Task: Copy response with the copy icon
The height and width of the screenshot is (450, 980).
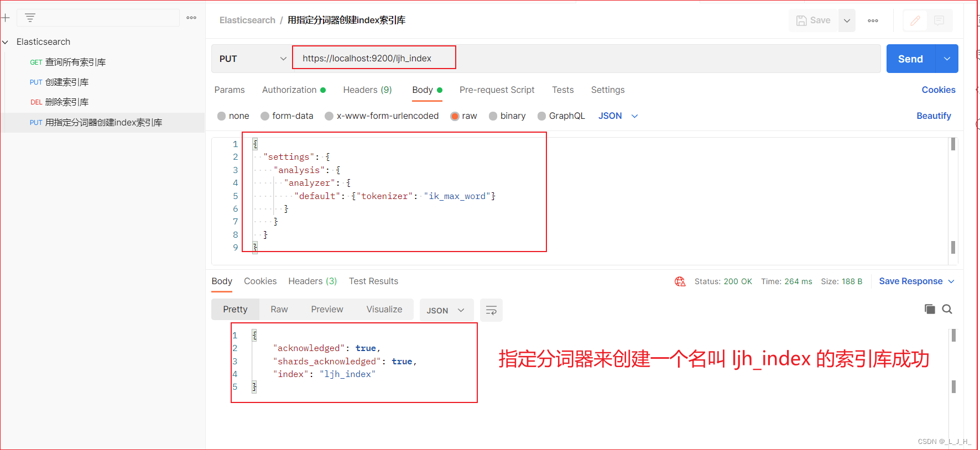Action: coord(930,309)
